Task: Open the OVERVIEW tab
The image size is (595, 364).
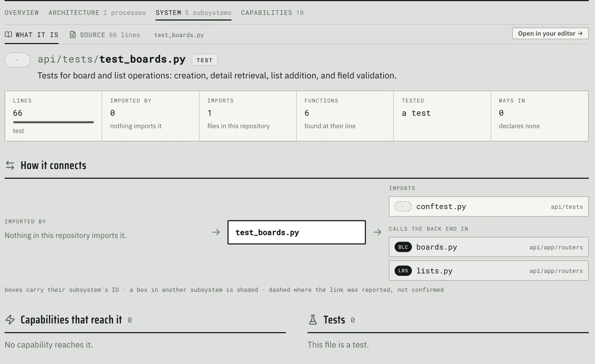Action: tap(22, 13)
